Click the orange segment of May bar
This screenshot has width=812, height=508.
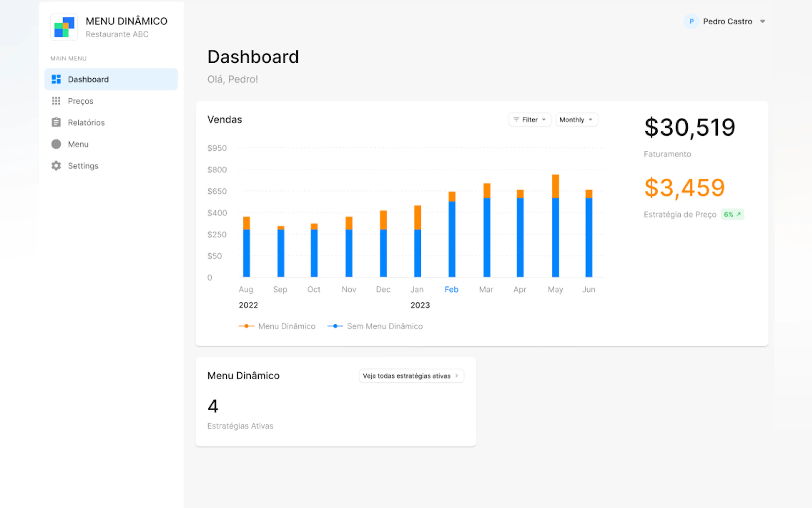pyautogui.click(x=556, y=186)
